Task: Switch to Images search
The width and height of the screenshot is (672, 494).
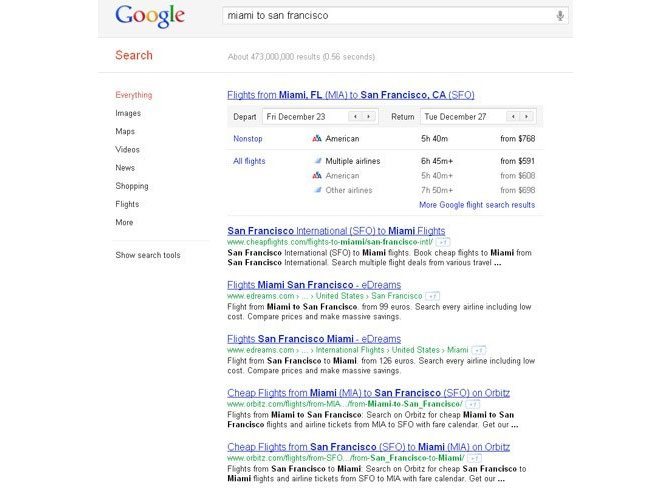Action: pyautogui.click(x=128, y=113)
